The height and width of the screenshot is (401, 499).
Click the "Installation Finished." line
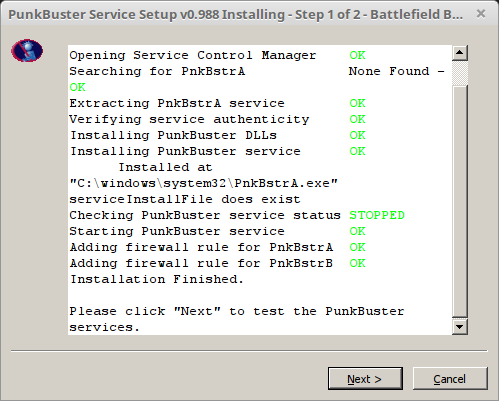coord(157,279)
